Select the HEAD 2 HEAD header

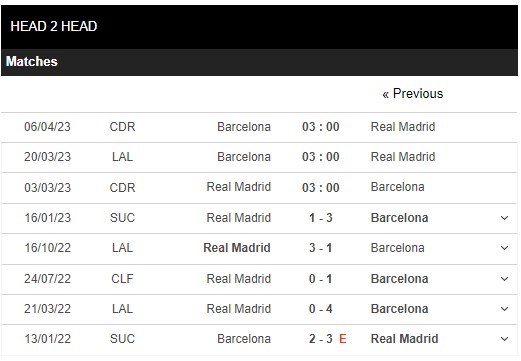pos(54,26)
